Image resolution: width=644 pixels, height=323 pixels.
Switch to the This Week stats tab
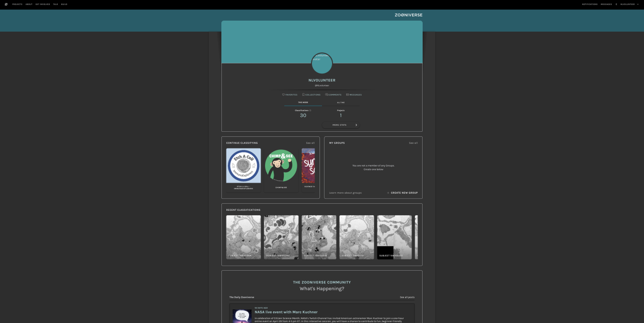303,102
